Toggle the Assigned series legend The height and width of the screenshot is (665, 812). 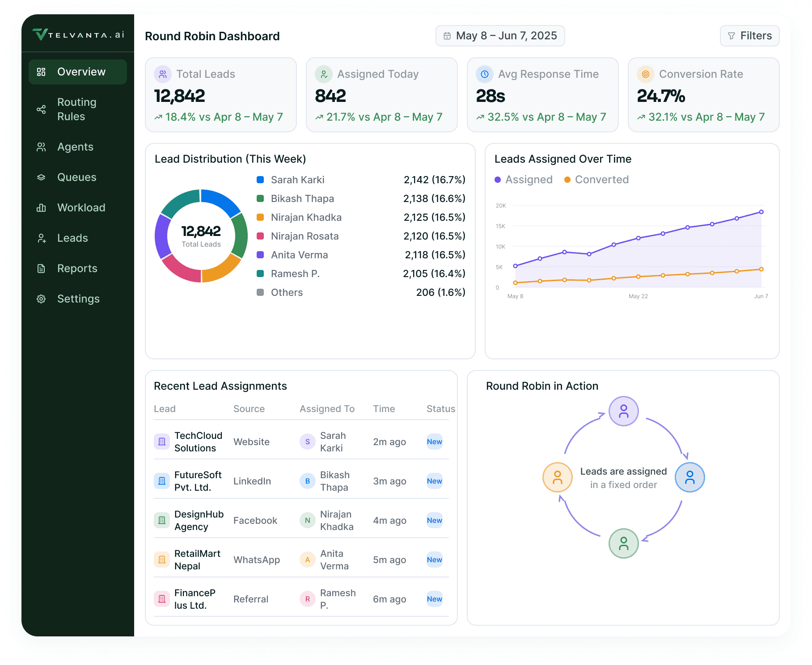point(524,180)
